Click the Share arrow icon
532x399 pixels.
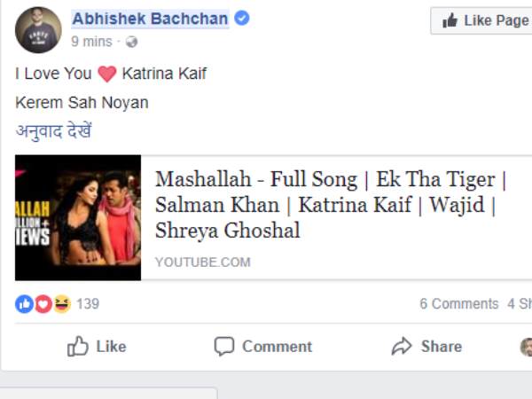(402, 347)
